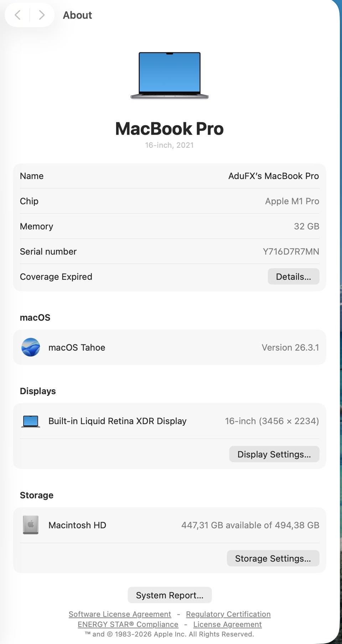Image resolution: width=342 pixels, height=644 pixels.
Task: Click the forward navigation chevron
Action: (42, 15)
